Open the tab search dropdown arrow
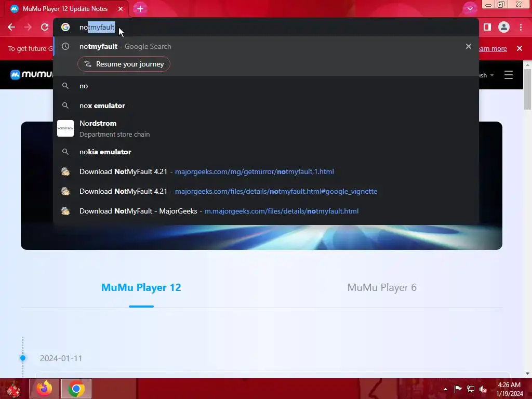The width and height of the screenshot is (532, 399). [x=470, y=9]
